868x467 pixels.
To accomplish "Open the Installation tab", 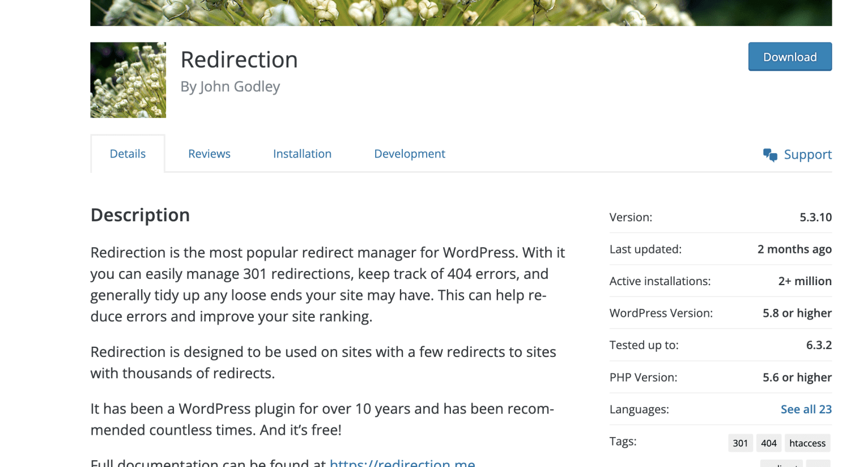I will 302,154.
